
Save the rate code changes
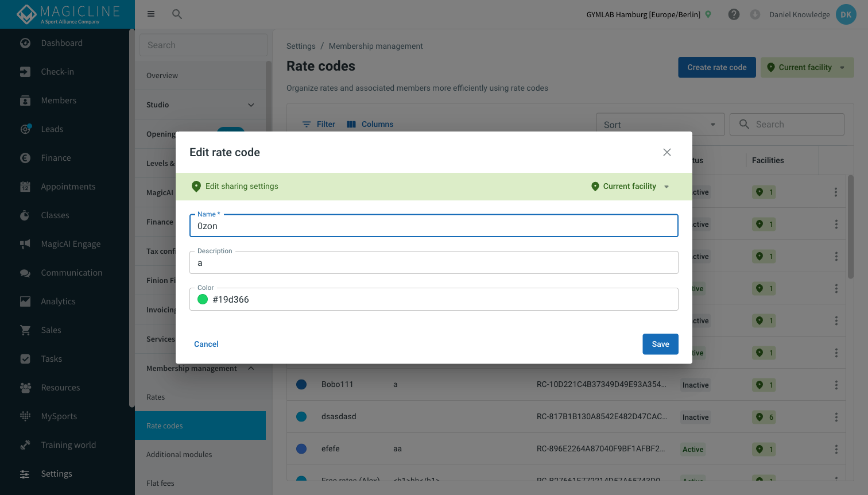pyautogui.click(x=660, y=344)
